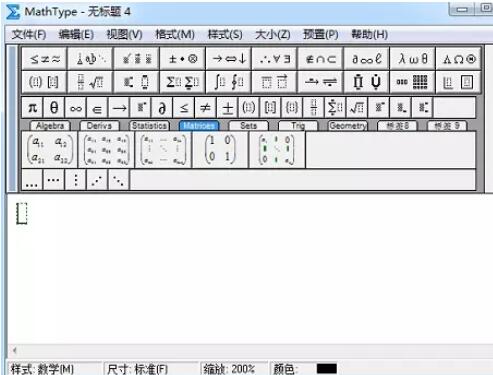Open subscript and superscript templates palette
This screenshot has height=375, width=493.
(x=136, y=82)
